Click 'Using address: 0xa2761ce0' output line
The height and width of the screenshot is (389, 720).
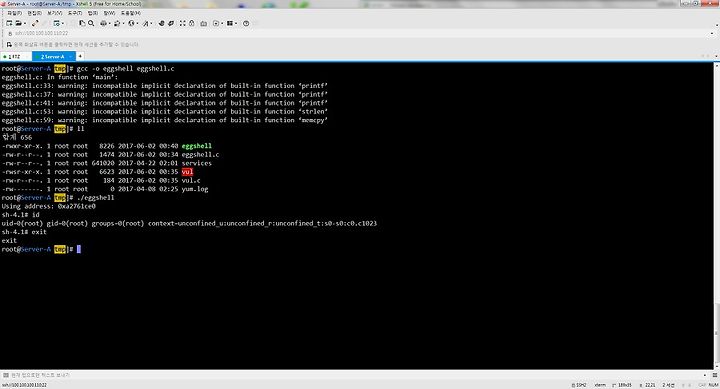(49, 206)
